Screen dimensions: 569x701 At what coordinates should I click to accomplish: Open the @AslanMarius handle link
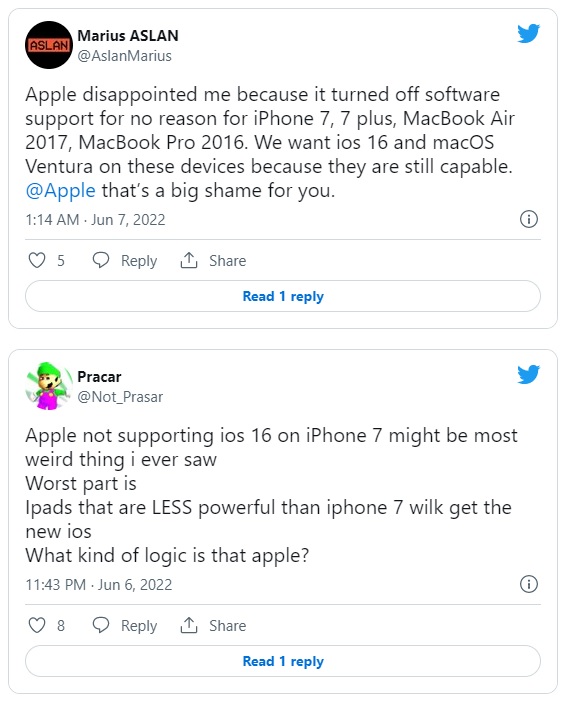click(x=124, y=56)
